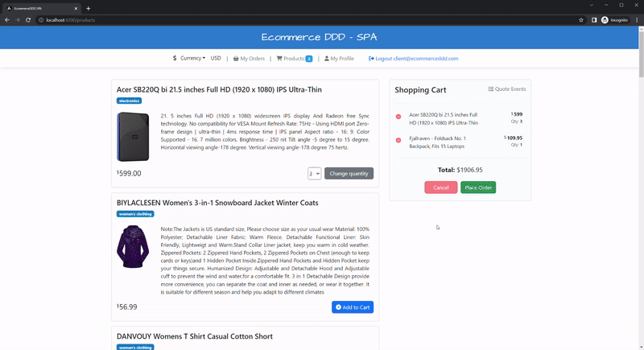Click the cart Total $1906.95 text
This screenshot has height=350, width=644.
[x=460, y=170]
